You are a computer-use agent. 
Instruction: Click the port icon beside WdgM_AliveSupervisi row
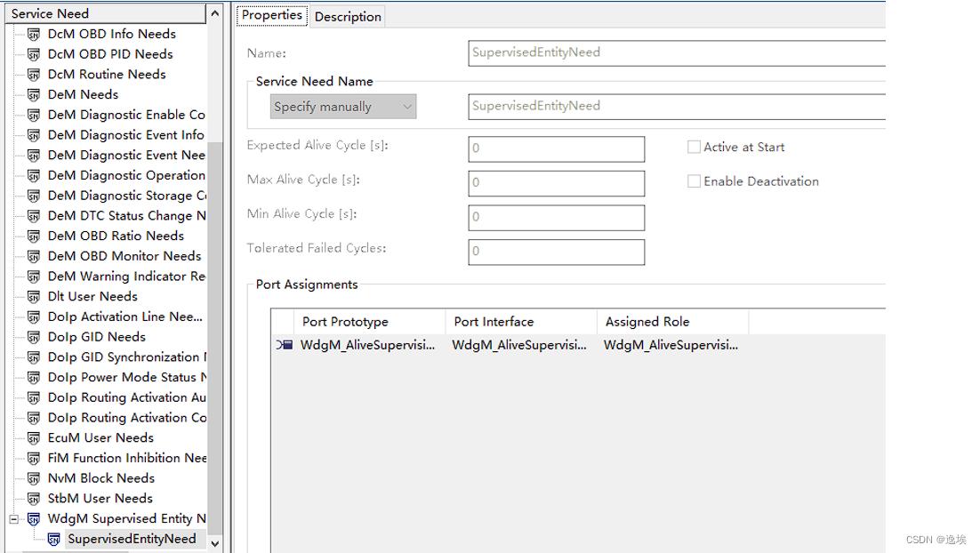click(283, 345)
